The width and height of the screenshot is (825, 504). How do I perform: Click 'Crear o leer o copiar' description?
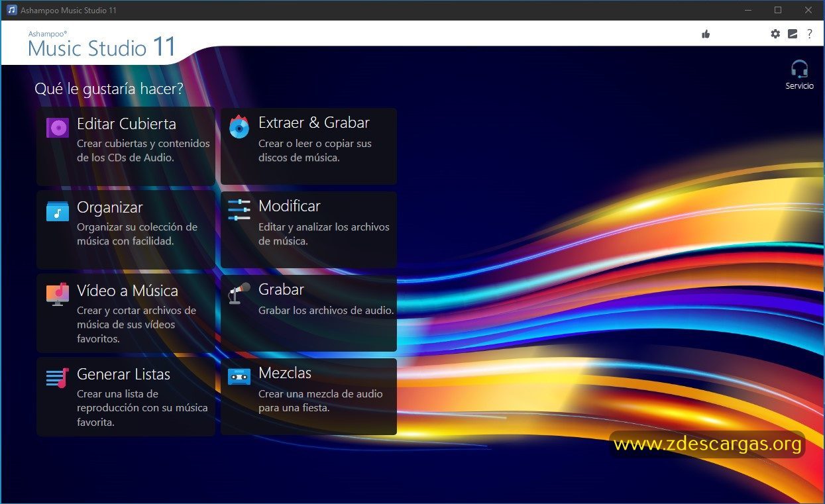click(x=315, y=150)
